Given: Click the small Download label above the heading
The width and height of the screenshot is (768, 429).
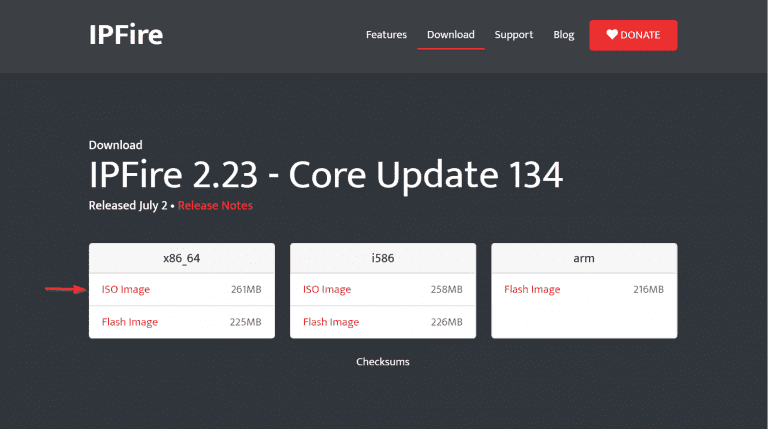Looking at the screenshot, I should 116,145.
